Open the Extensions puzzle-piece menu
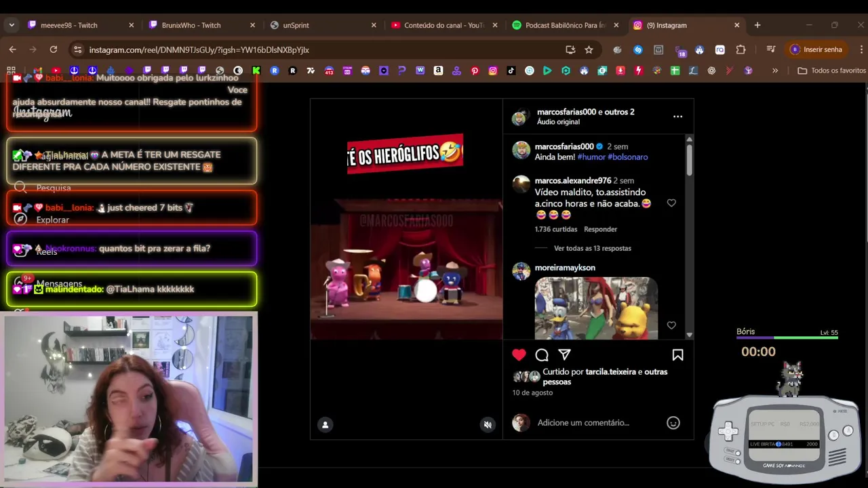 click(x=741, y=49)
